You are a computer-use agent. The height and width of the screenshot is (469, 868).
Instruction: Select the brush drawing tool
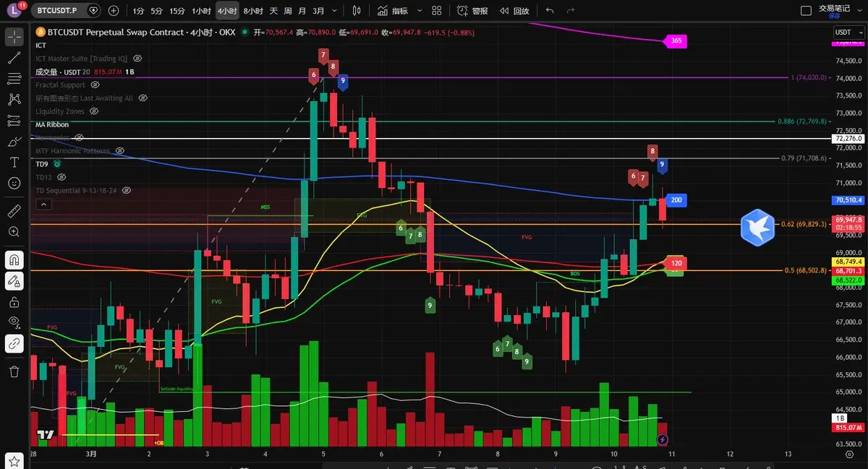pyautogui.click(x=14, y=142)
